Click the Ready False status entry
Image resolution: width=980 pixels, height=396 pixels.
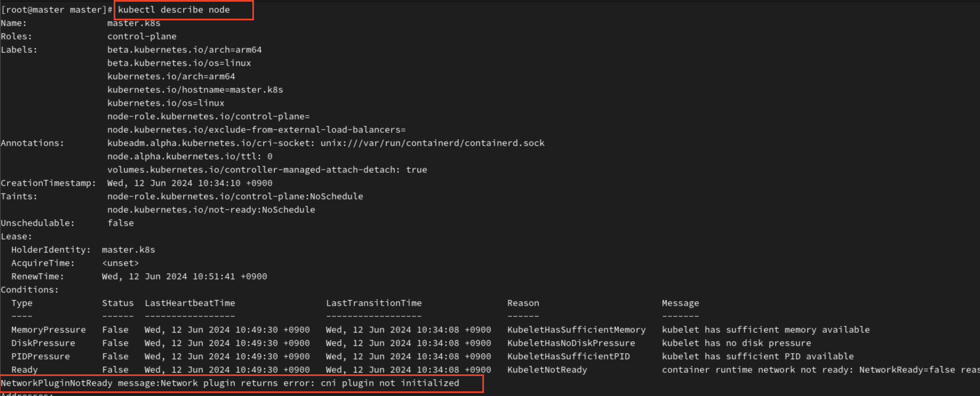115,369
